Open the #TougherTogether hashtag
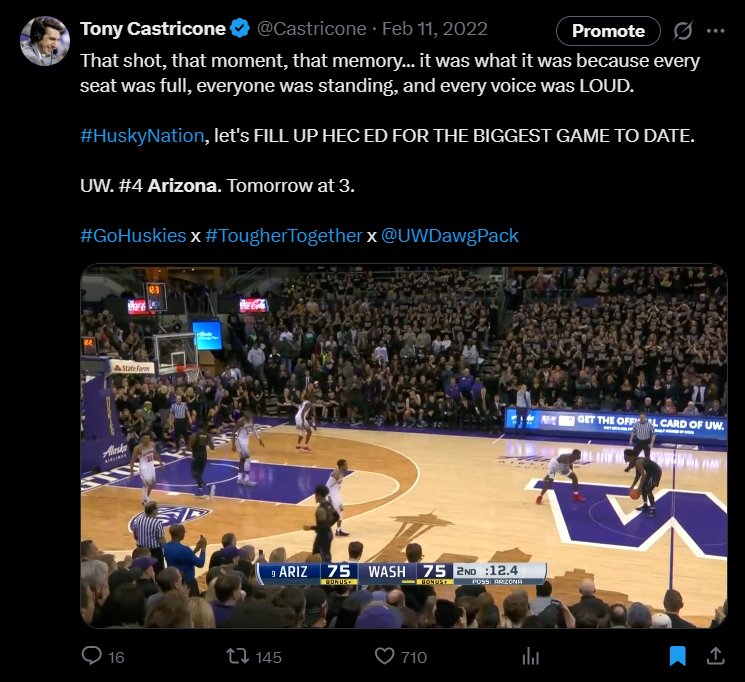The width and height of the screenshot is (745, 682). (x=283, y=236)
